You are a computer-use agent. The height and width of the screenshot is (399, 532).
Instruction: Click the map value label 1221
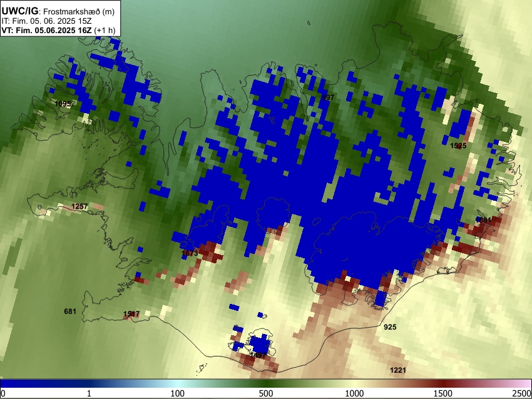(x=398, y=370)
